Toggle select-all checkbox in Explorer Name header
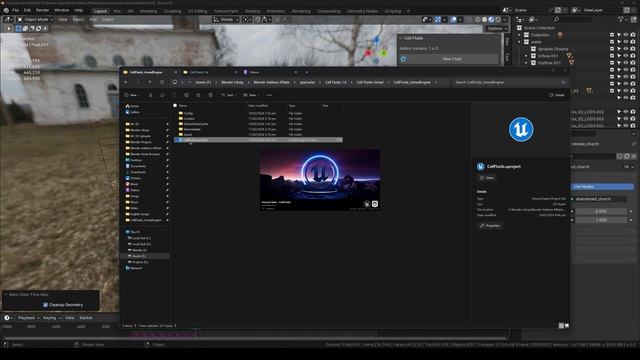 175,106
